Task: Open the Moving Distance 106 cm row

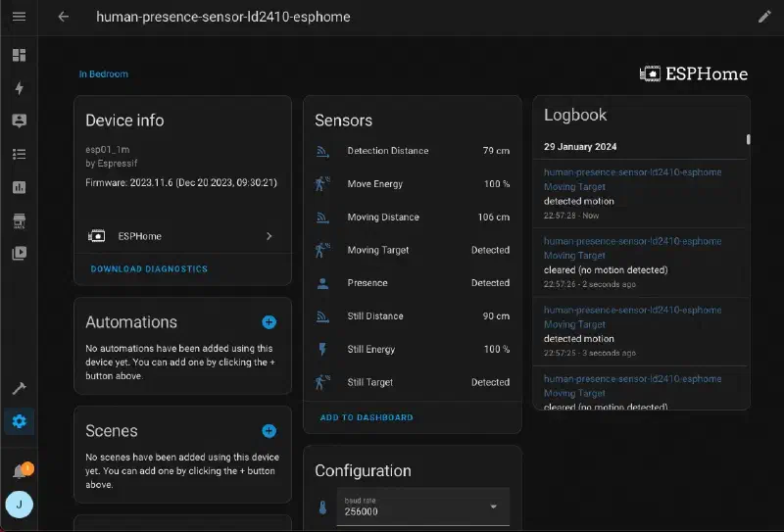Action: 413,217
